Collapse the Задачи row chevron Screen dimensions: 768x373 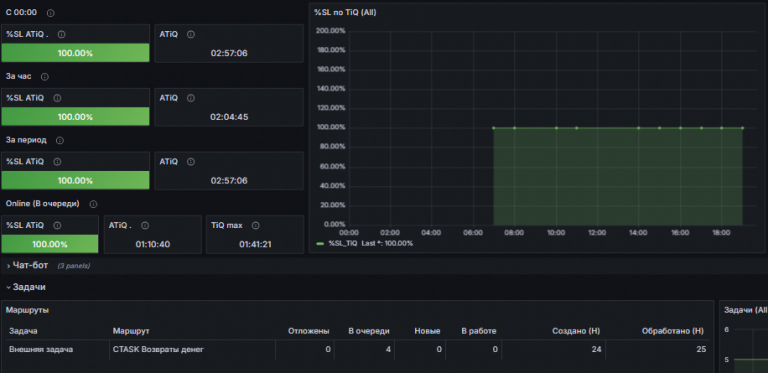9,287
